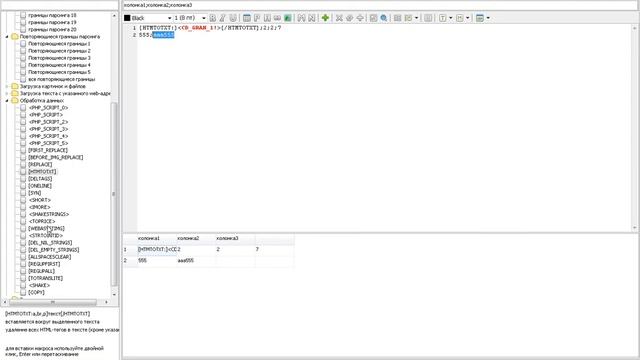Image resolution: width=640 pixels, height=360 pixels.
Task: Open dropdown arrow next to H icon
Action: 468,18
